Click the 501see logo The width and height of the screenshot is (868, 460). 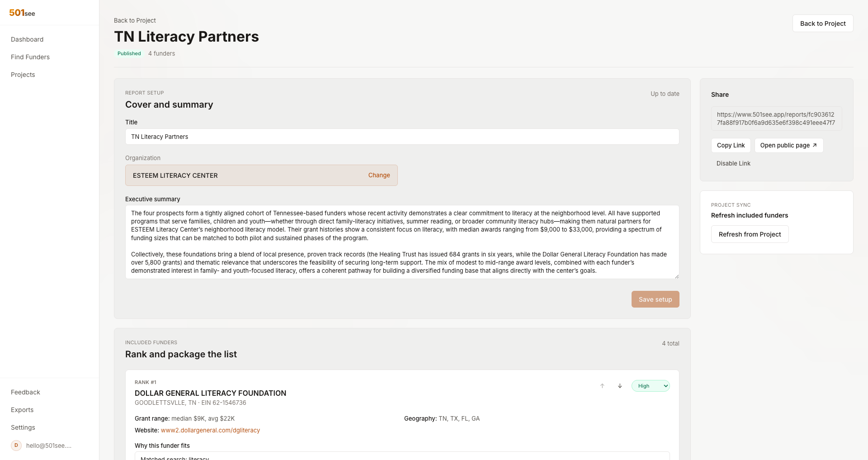point(22,13)
